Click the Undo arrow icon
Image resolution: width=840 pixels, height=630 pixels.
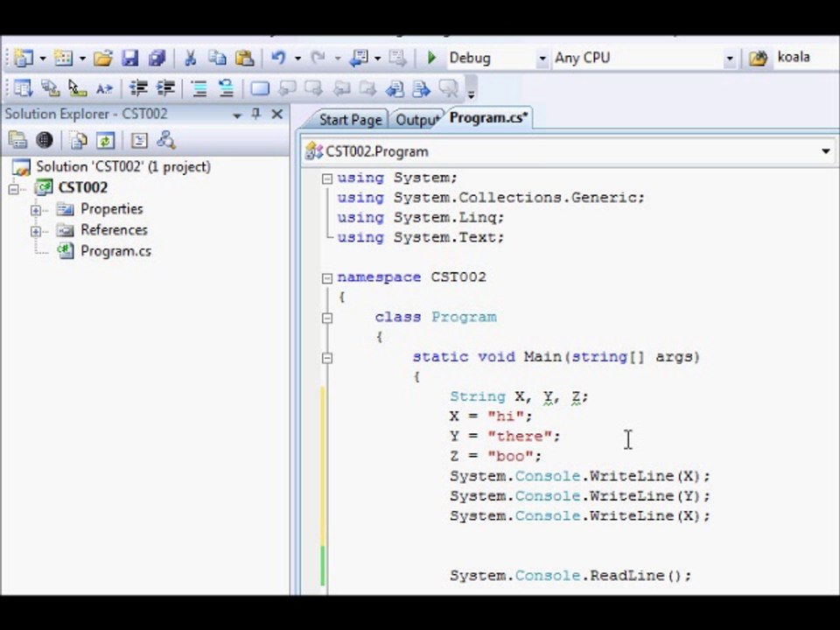pos(278,58)
